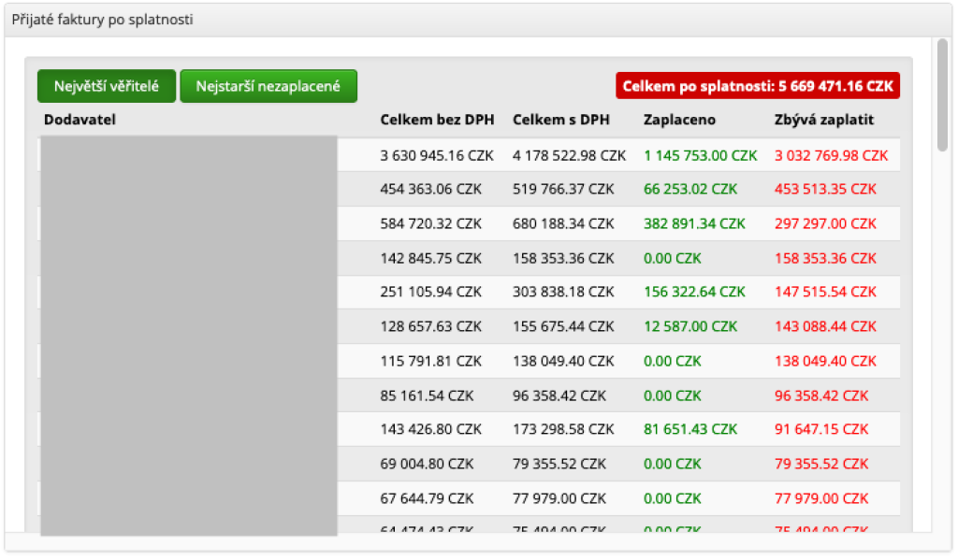Screen dimensions: 958x560
Task: Click the red 143 088.44 CZK amount
Action: (825, 326)
